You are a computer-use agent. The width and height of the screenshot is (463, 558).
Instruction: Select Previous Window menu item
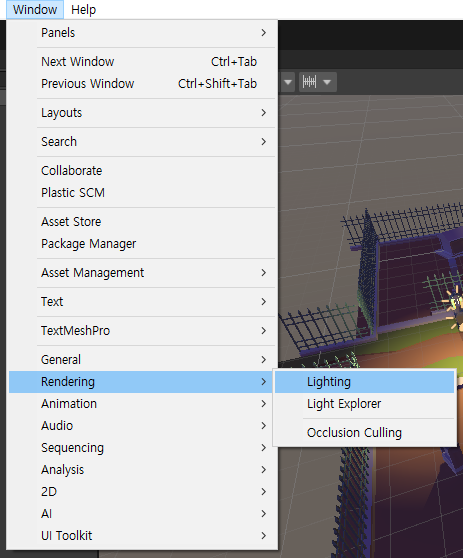click(x=142, y=84)
